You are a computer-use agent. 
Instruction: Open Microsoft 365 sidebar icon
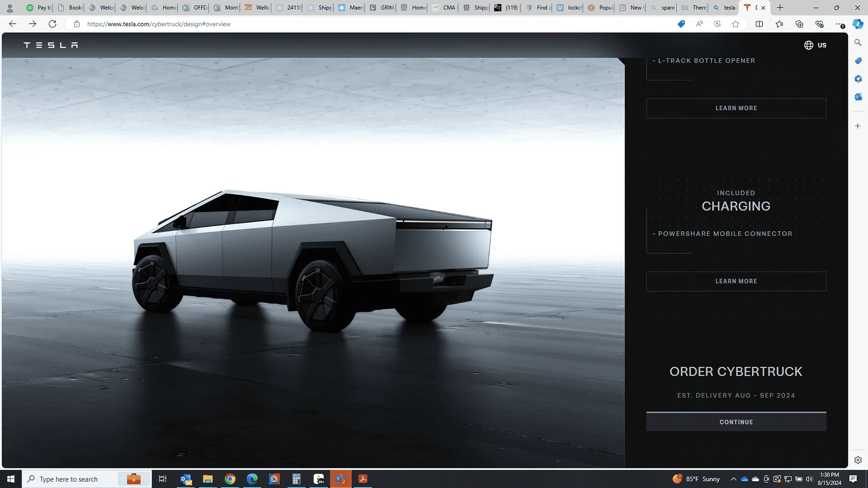[x=858, y=79]
